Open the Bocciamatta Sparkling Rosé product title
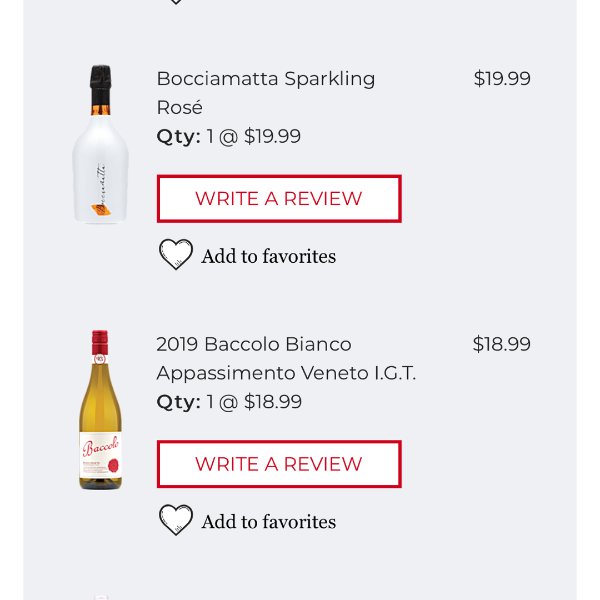This screenshot has width=600, height=600. [266, 93]
